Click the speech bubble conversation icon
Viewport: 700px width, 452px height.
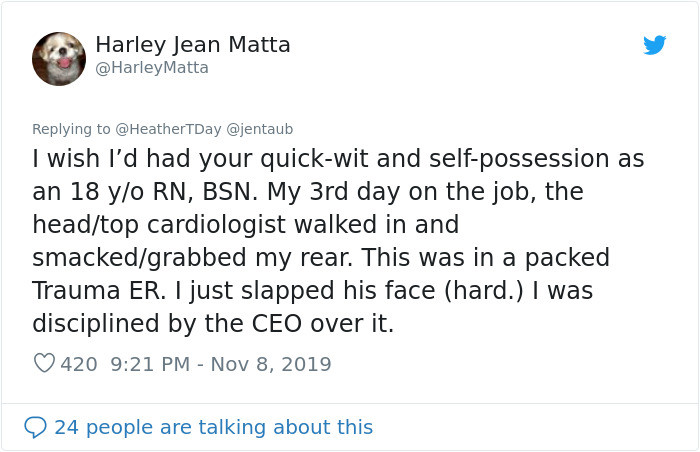35,427
